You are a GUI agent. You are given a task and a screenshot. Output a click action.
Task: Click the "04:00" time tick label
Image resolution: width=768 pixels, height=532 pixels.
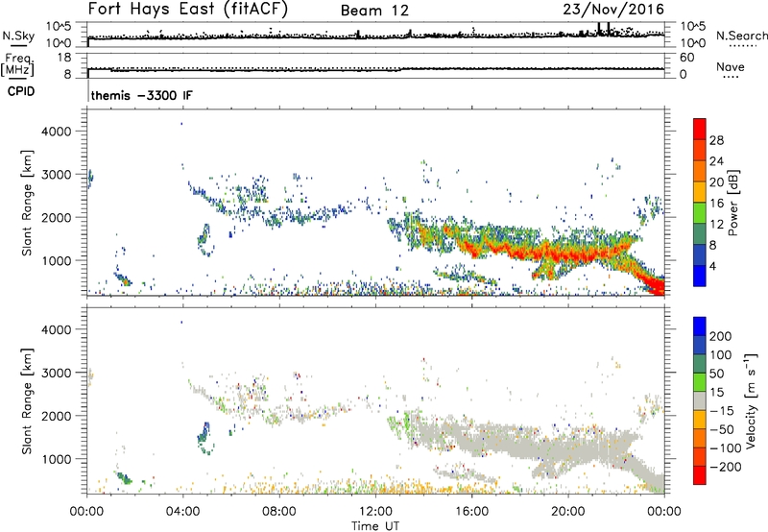[182, 512]
